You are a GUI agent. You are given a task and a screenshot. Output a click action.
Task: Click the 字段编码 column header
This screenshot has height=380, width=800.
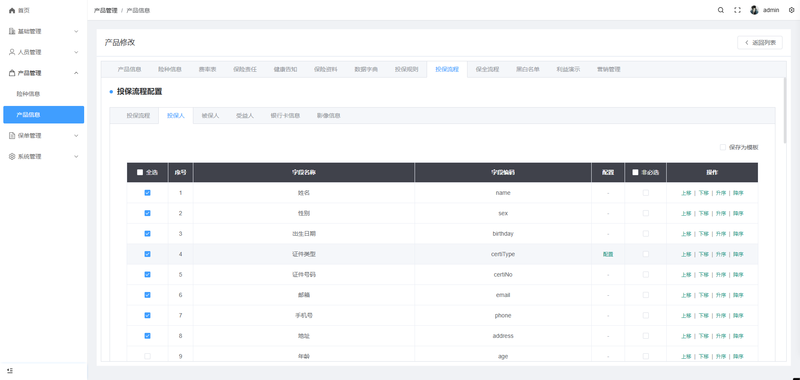point(503,172)
